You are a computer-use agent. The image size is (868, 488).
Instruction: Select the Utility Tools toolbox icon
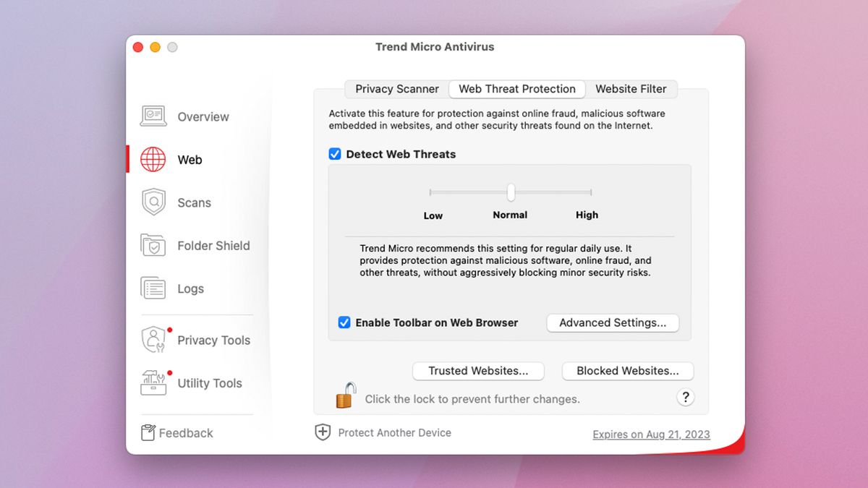pos(153,383)
